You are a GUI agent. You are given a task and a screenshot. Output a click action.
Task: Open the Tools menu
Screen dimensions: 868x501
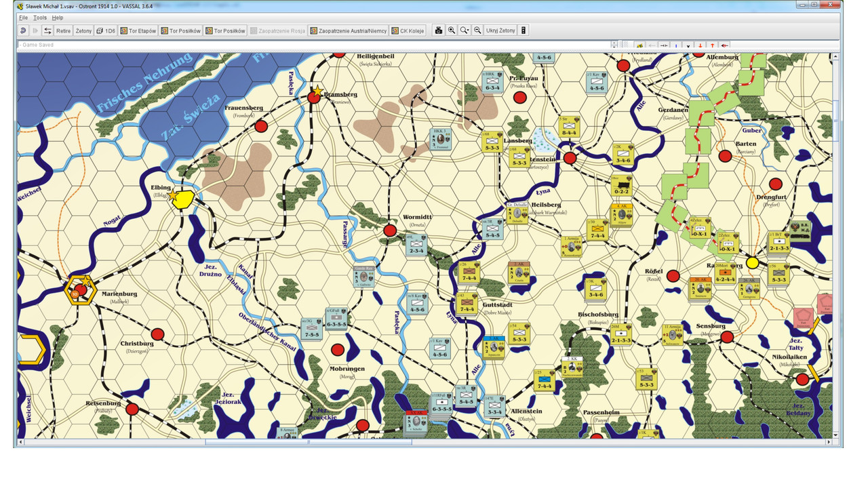point(40,18)
